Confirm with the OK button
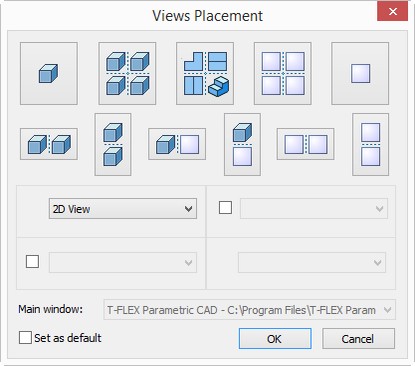 pyautogui.click(x=275, y=339)
